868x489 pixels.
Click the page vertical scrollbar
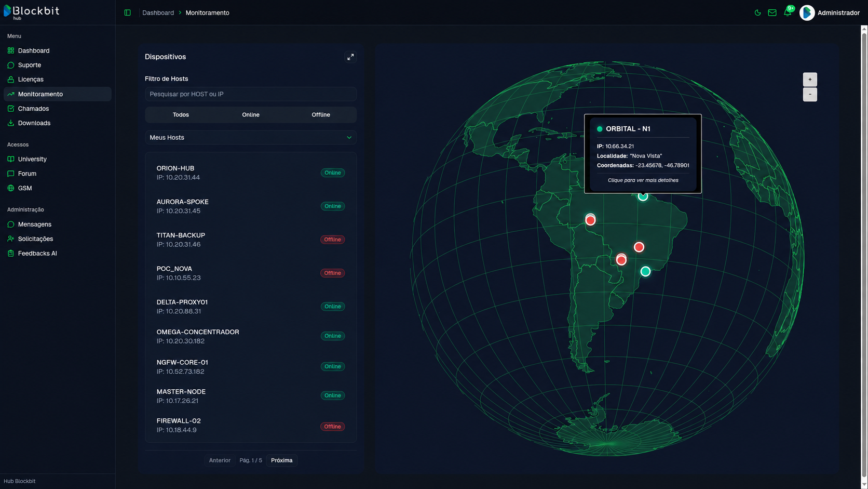(x=864, y=255)
